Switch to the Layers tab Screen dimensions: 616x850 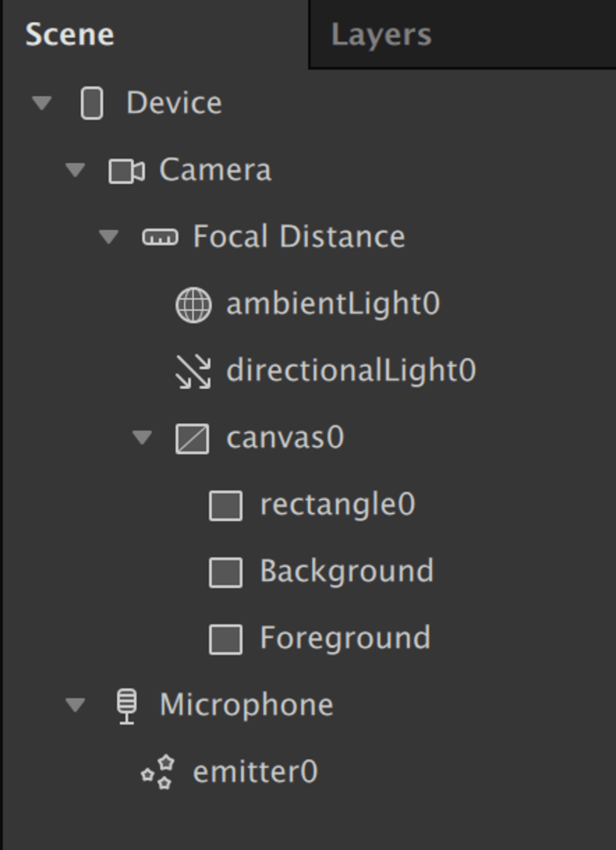[x=381, y=35]
